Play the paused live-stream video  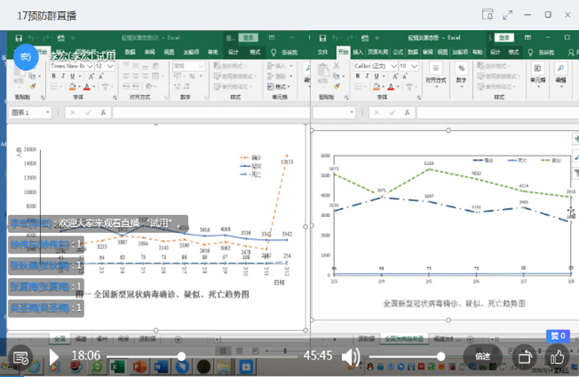(54, 357)
